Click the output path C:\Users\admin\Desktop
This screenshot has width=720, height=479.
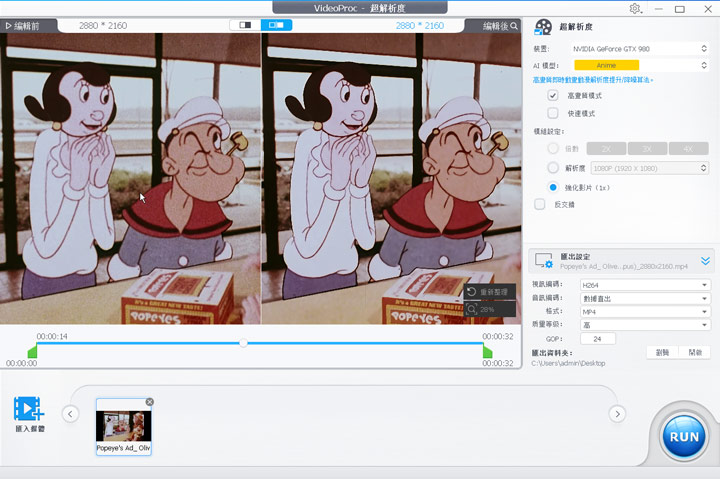point(568,363)
